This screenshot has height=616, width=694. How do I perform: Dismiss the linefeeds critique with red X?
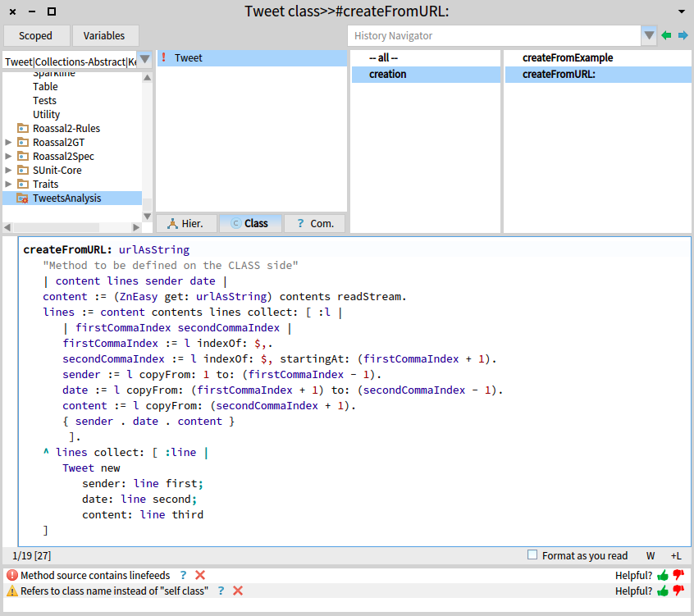point(200,576)
